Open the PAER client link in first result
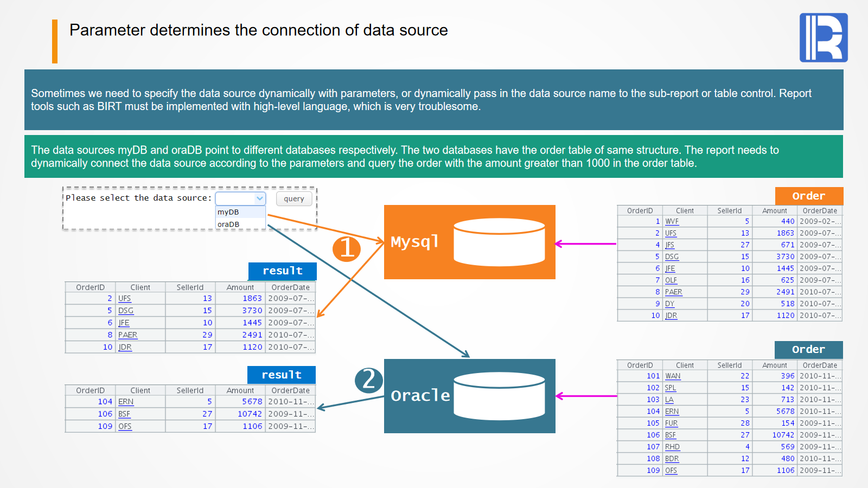Screen dimensions: 868x488 tap(127, 335)
